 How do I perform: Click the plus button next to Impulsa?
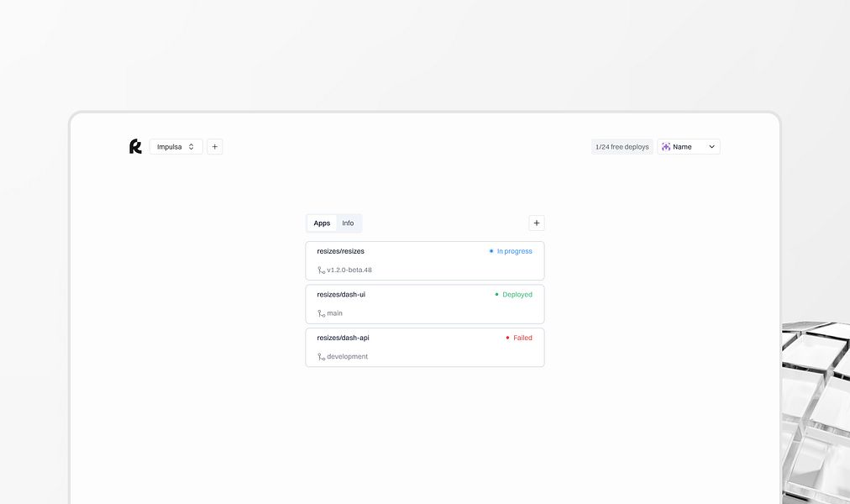[214, 146]
